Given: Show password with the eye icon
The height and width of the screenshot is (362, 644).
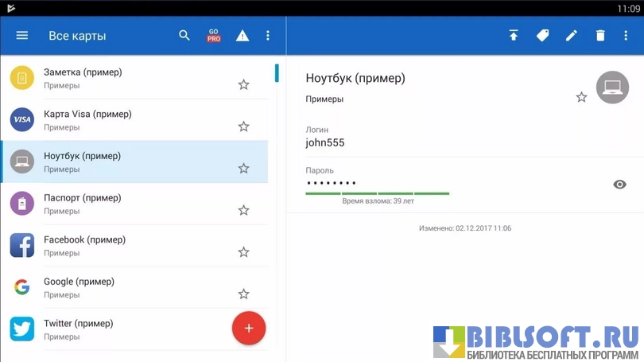Looking at the screenshot, I should click(620, 185).
